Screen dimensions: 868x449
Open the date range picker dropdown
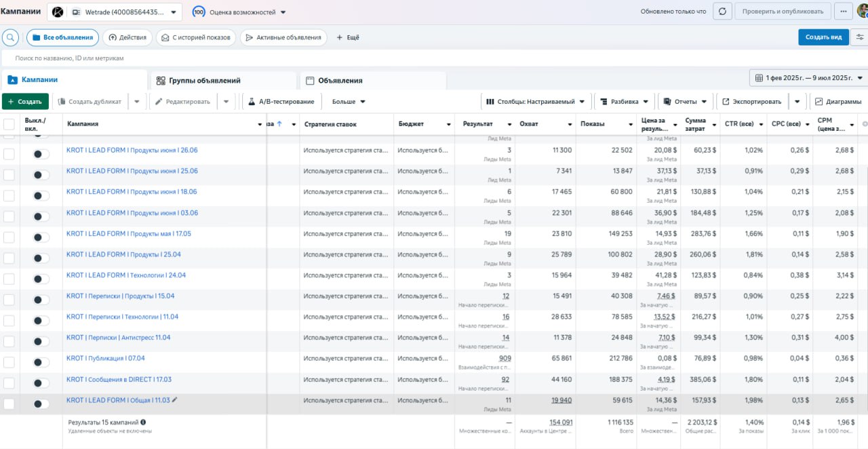pos(808,78)
